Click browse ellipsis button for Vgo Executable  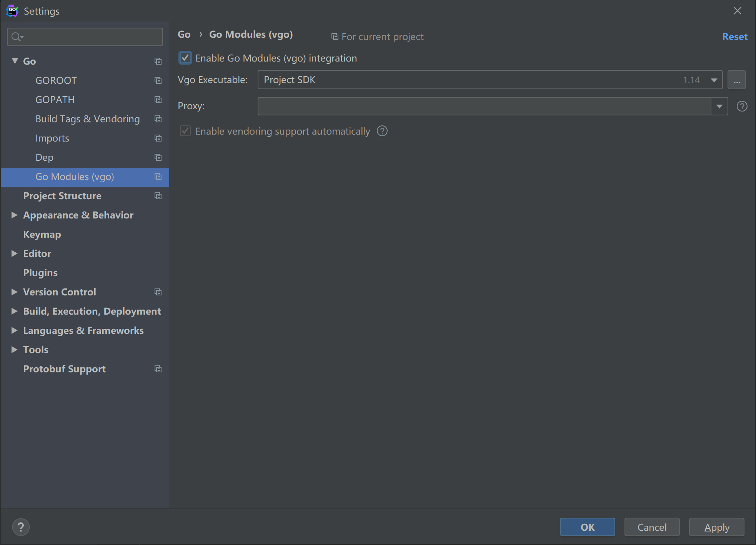[x=736, y=80]
